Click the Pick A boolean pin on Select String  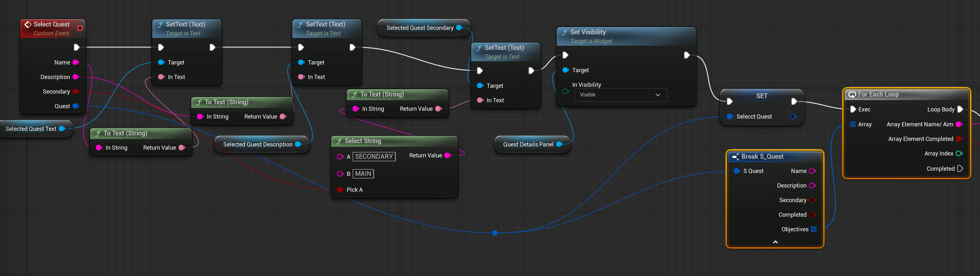pyautogui.click(x=340, y=190)
